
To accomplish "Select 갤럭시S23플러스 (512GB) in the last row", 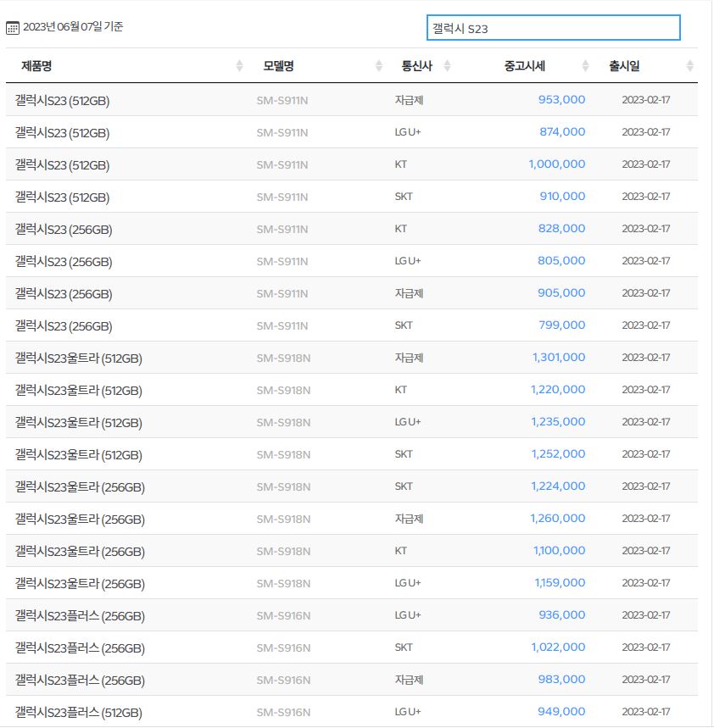I will [79, 712].
